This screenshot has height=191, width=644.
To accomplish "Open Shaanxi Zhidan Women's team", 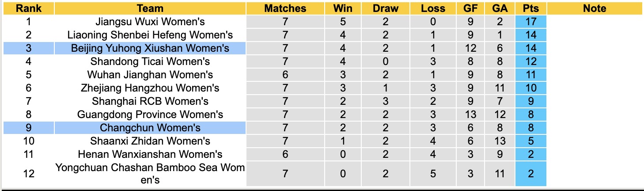I will point(150,141).
